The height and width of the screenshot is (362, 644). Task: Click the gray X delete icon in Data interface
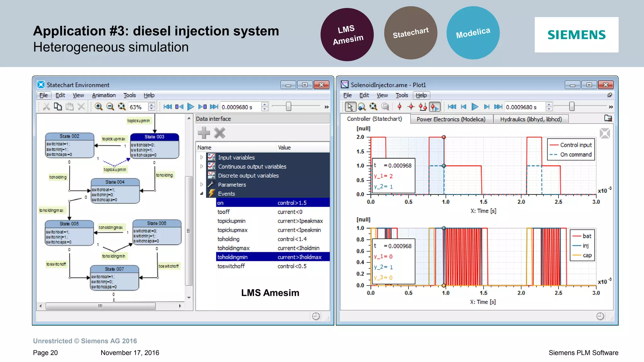tap(219, 133)
